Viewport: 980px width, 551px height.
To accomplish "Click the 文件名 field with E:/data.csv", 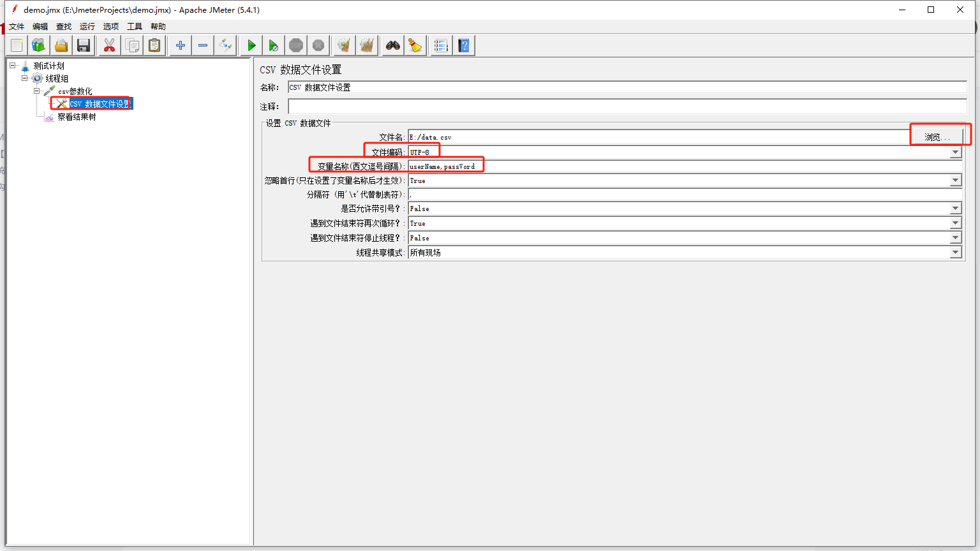I will (x=658, y=136).
